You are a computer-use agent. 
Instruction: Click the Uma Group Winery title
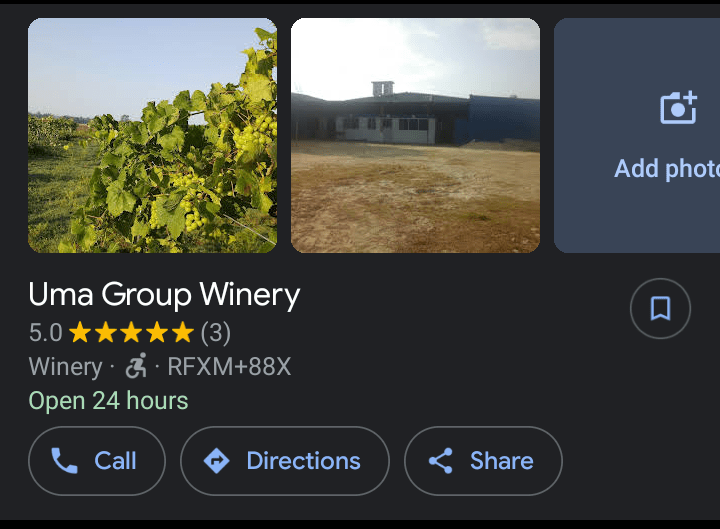[164, 294]
